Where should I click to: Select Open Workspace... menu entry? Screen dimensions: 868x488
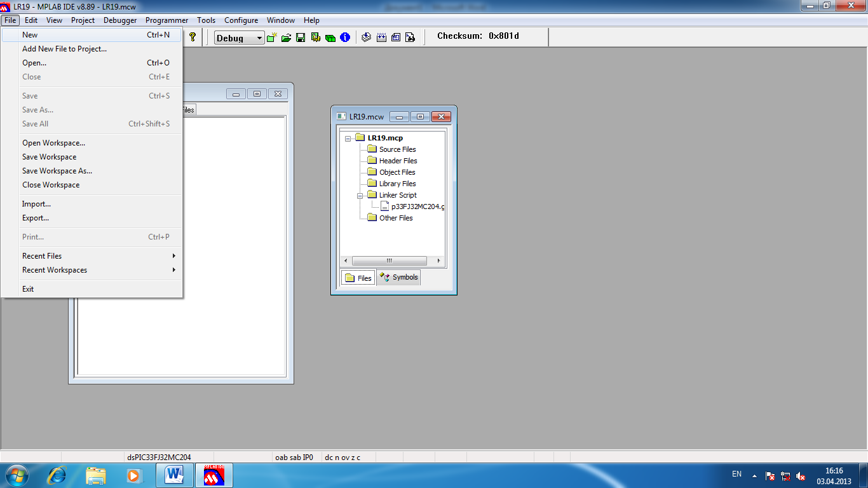[92, 143]
